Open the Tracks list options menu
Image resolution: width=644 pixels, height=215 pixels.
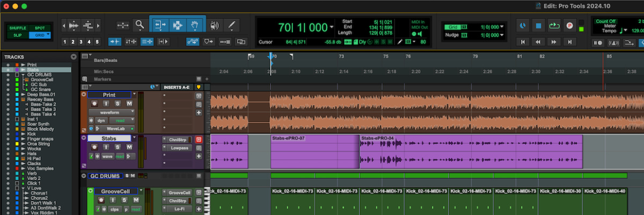(74, 57)
